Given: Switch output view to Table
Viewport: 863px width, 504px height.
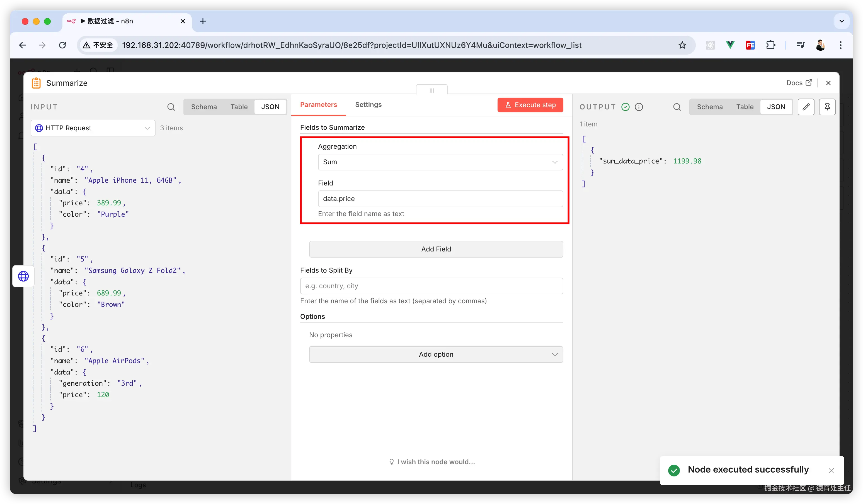Looking at the screenshot, I should (x=745, y=107).
